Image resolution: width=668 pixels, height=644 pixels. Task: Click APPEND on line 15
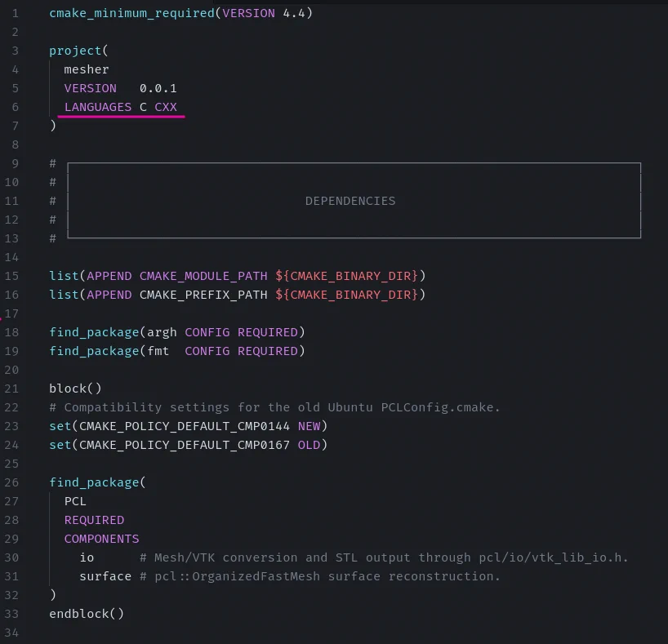click(x=109, y=276)
